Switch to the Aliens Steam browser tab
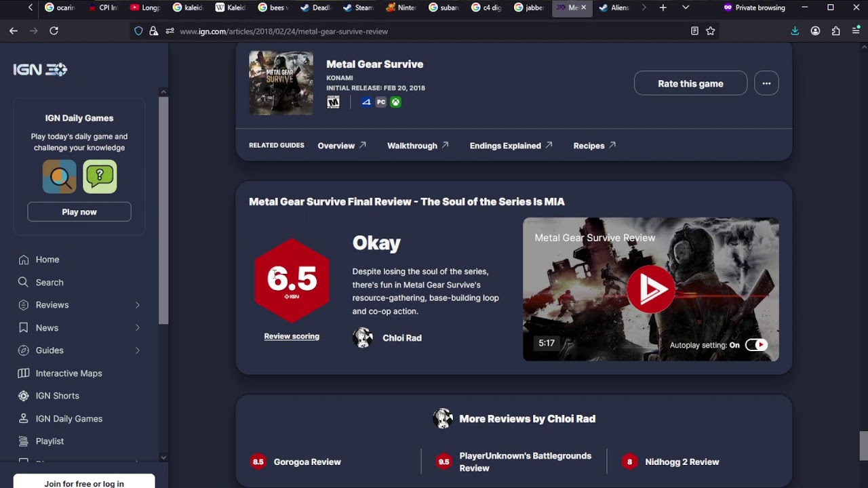This screenshot has height=488, width=868. click(614, 7)
